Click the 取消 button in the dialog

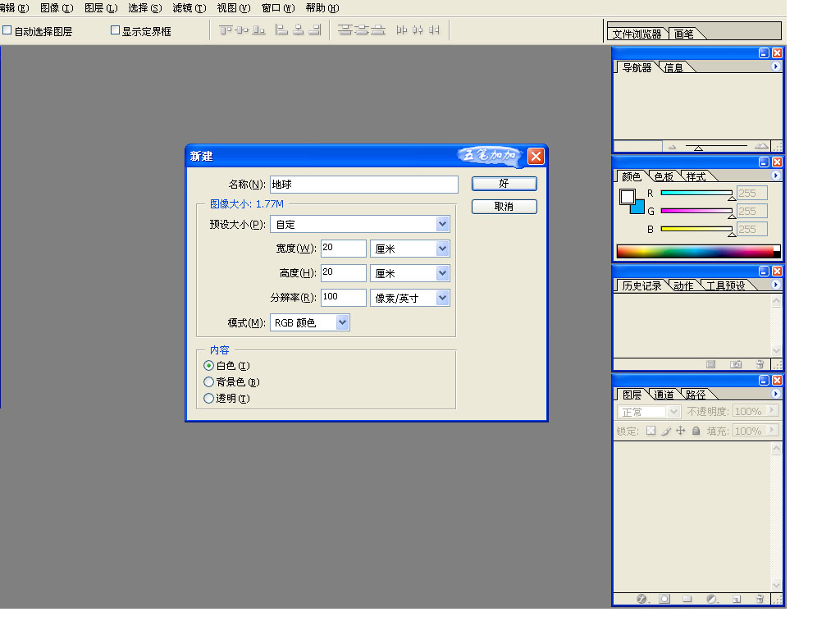point(504,207)
